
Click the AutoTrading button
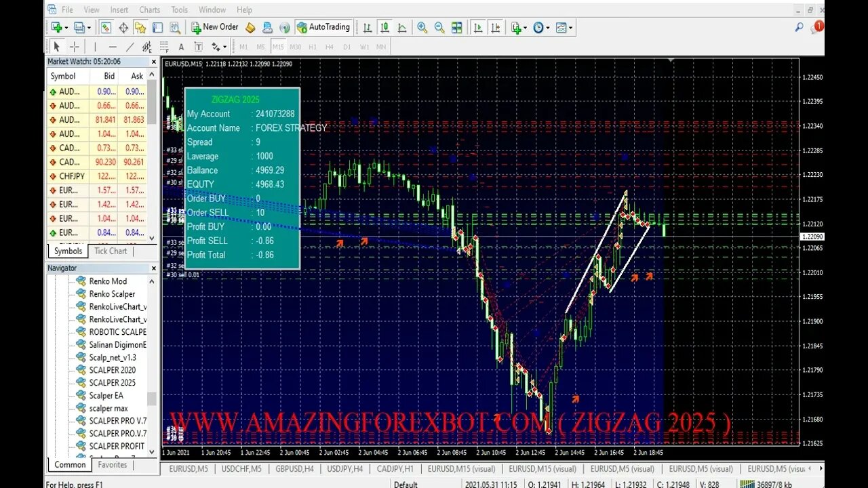(x=323, y=27)
